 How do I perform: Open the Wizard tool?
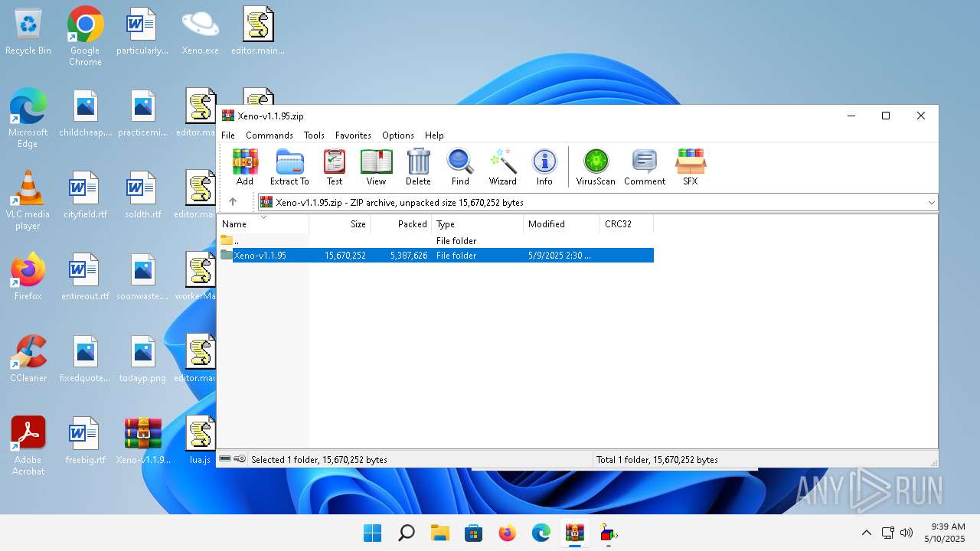pos(502,167)
